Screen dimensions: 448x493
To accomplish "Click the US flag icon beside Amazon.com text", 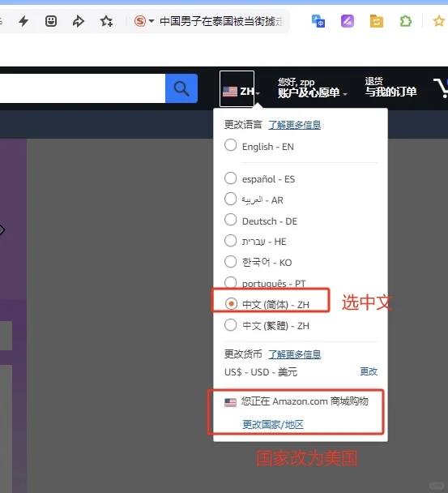I will pyautogui.click(x=230, y=402).
